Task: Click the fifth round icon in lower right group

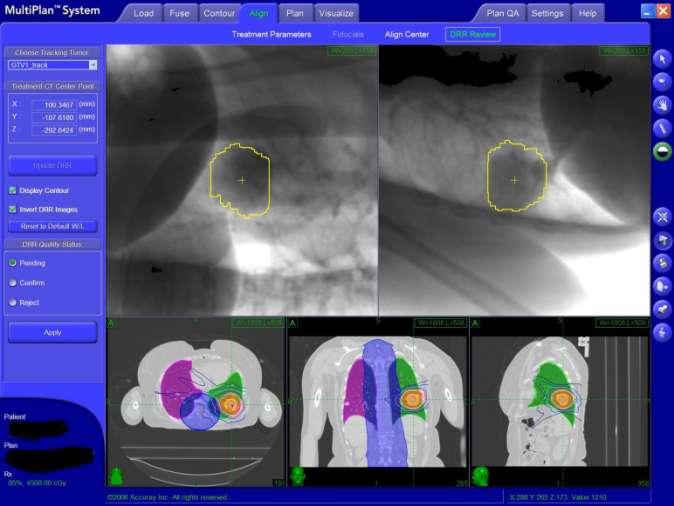Action: 662,309
